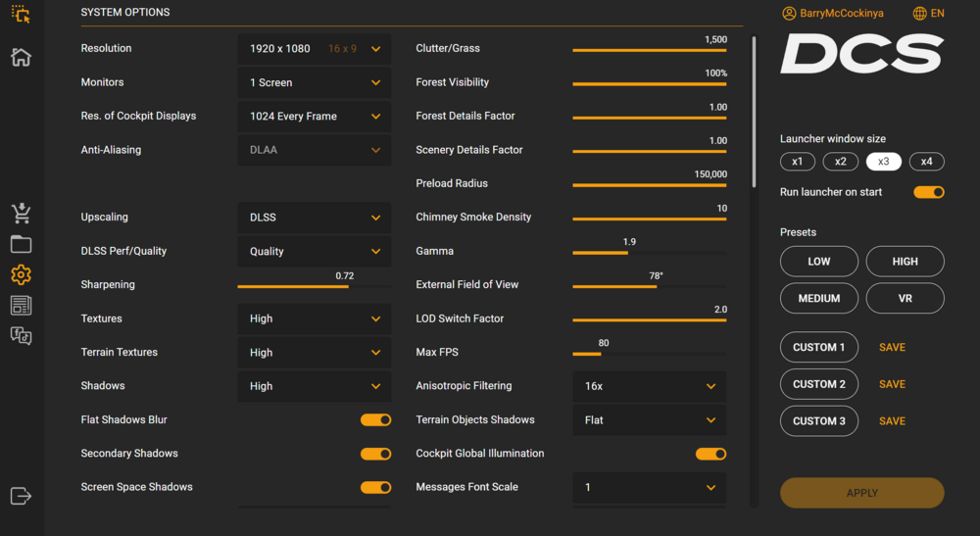980x536 pixels.
Task: Expand the Resolution dropdown
Action: click(x=314, y=49)
